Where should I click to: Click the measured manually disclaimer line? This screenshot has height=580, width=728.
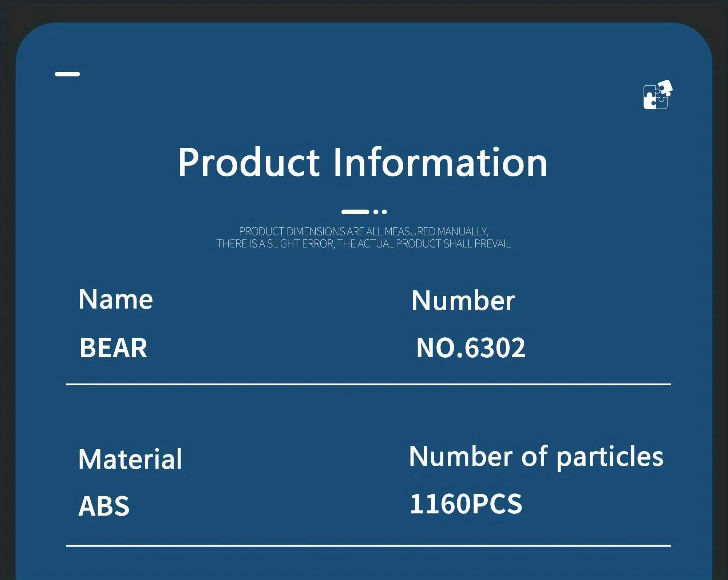(x=364, y=231)
